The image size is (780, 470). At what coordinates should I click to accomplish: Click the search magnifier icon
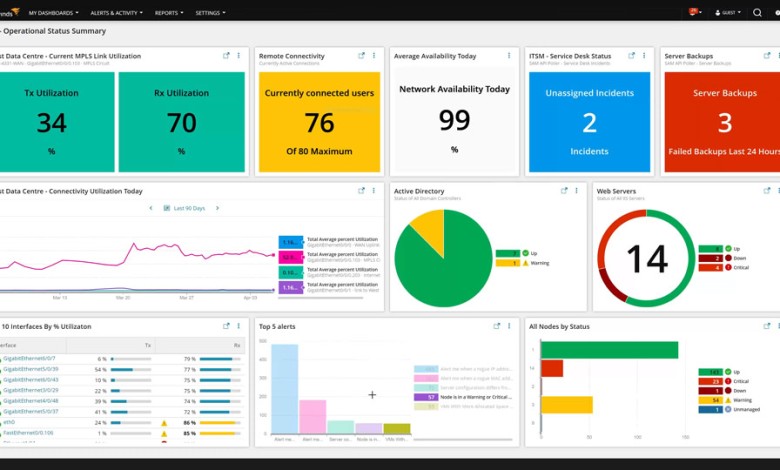(x=757, y=12)
